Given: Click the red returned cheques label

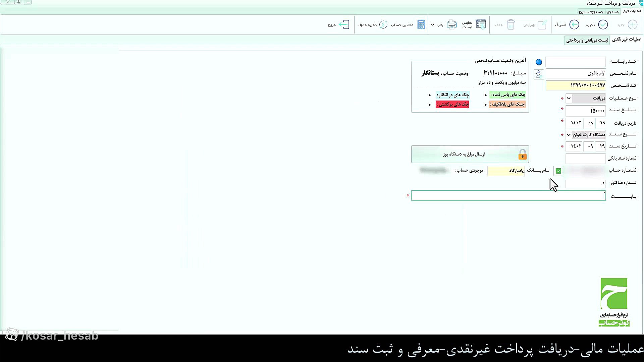Looking at the screenshot, I should (452, 105).
